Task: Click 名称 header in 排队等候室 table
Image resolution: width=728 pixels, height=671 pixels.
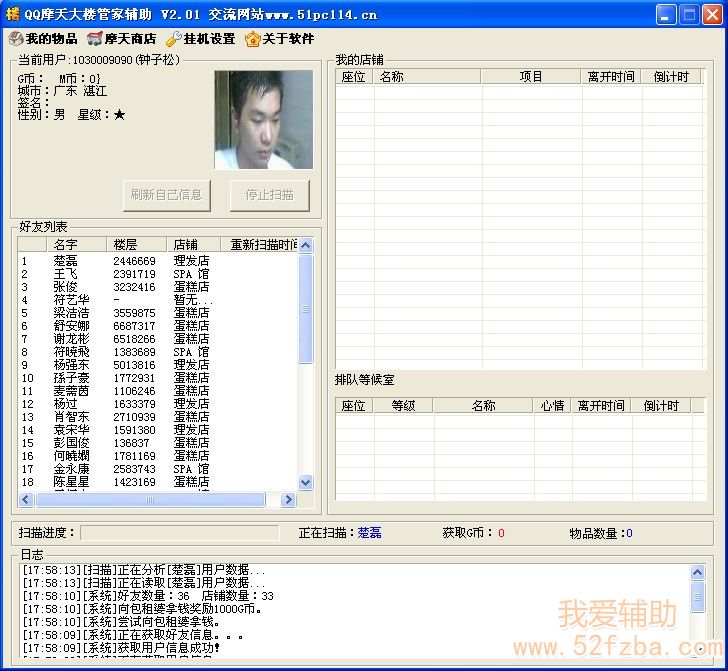Action: (483, 406)
